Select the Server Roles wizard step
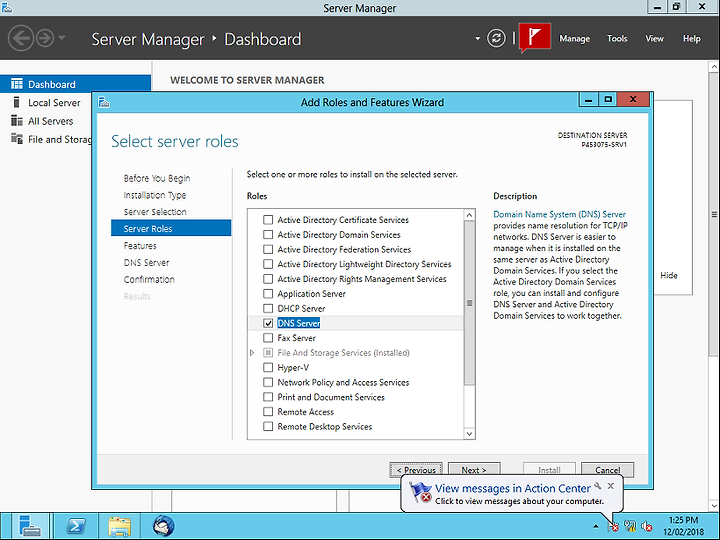 click(171, 228)
